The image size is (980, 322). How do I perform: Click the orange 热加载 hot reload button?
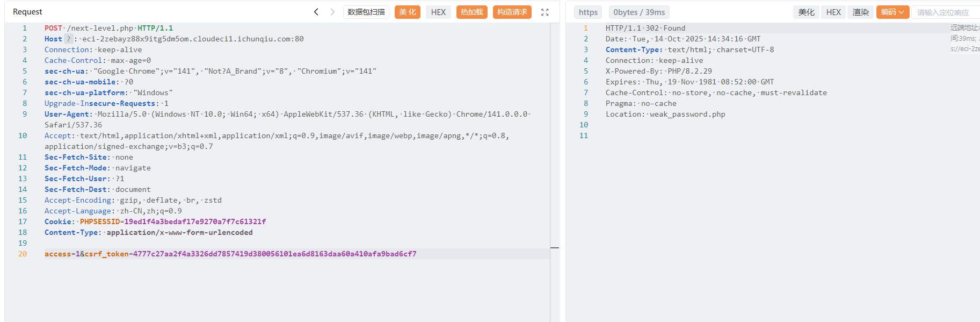tap(471, 12)
